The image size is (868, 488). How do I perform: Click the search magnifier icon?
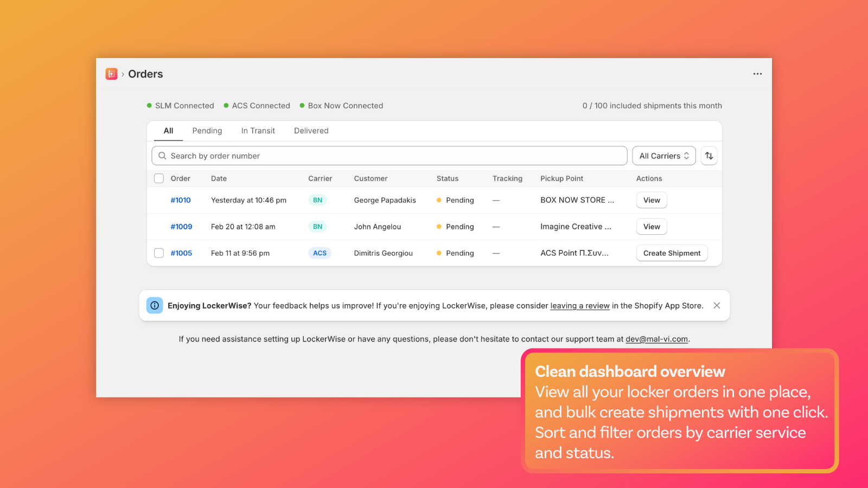[x=162, y=156]
